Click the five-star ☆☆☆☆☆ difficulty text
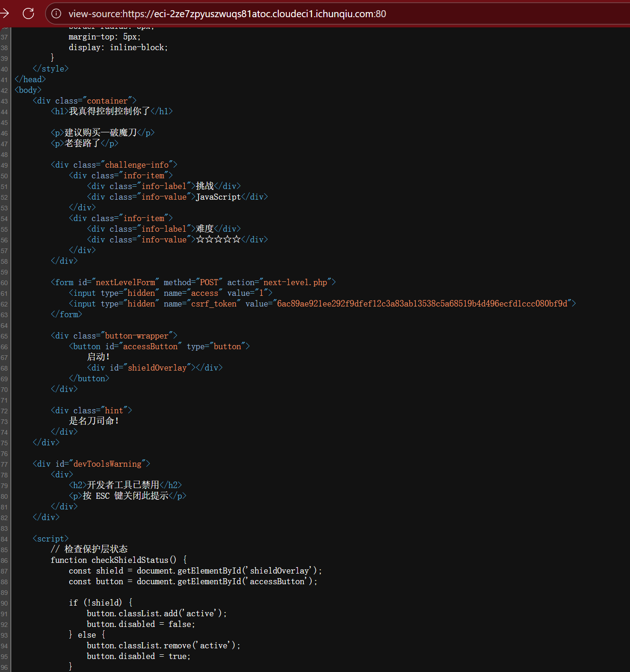 coord(218,240)
